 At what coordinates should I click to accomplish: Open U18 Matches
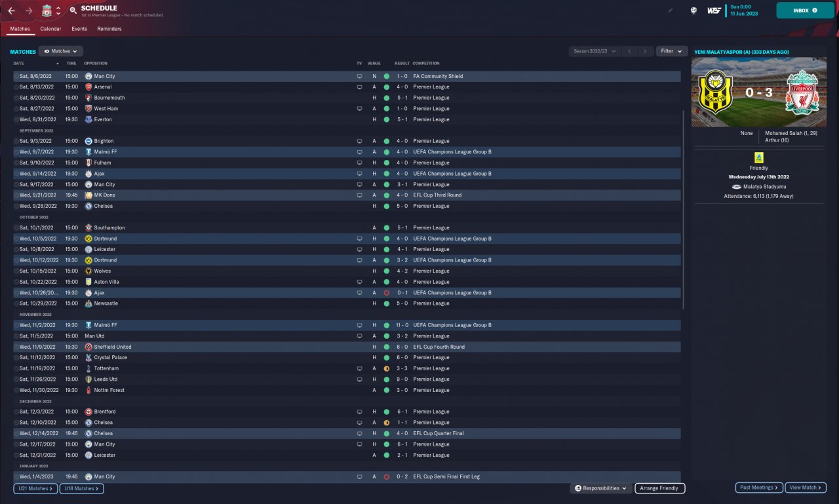[x=81, y=488]
